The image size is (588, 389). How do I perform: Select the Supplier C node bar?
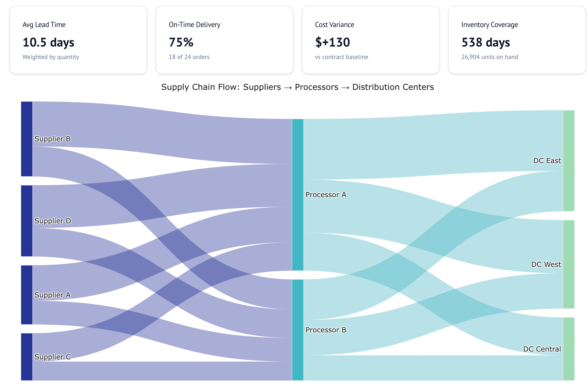tap(27, 356)
